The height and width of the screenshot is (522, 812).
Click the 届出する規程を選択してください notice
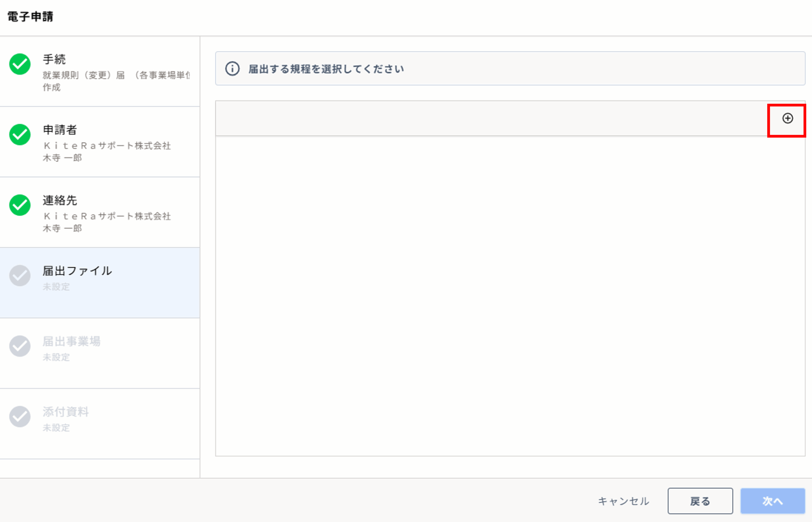pyautogui.click(x=326, y=69)
